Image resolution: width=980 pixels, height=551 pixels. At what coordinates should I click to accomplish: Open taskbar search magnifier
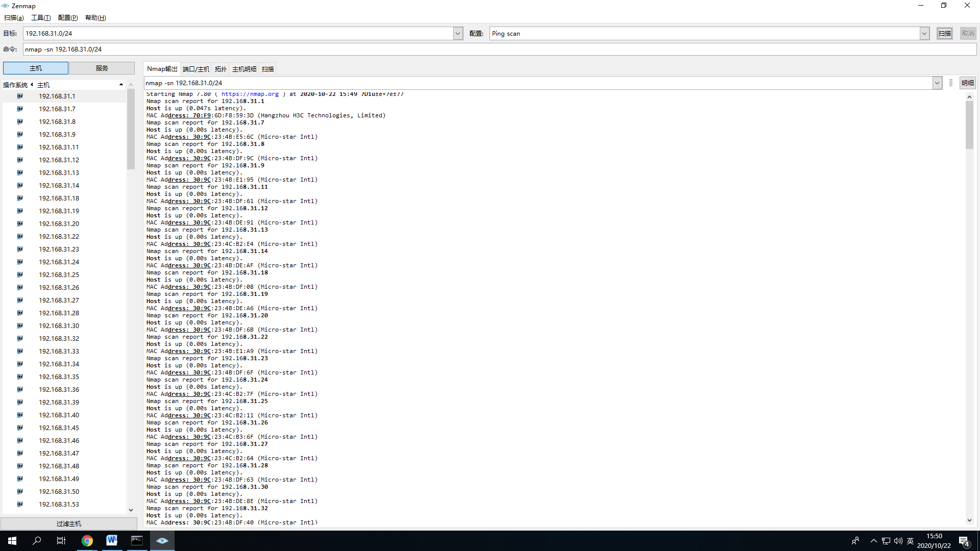click(37, 541)
